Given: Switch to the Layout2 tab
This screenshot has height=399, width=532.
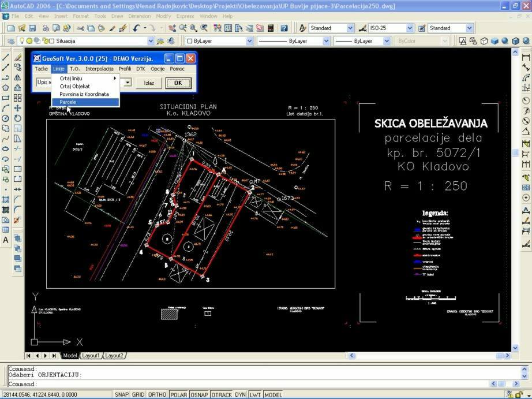Looking at the screenshot, I should pos(114,356).
